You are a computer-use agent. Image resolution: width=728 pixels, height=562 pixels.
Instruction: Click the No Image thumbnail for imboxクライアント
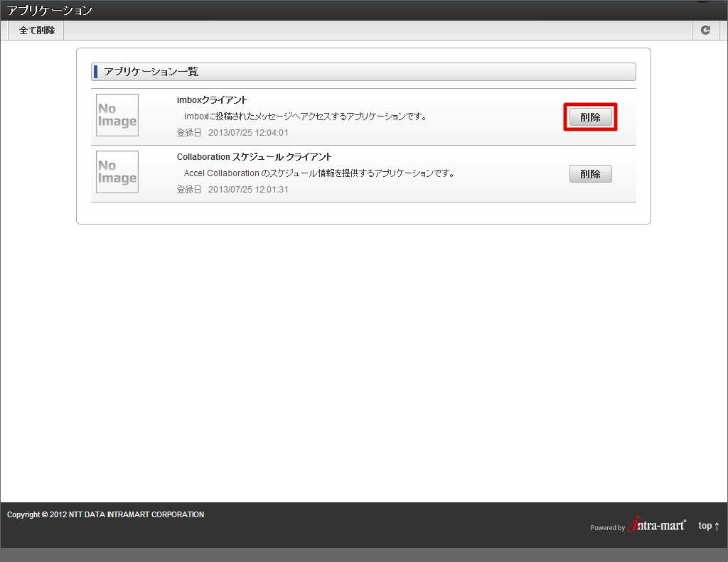click(117, 114)
